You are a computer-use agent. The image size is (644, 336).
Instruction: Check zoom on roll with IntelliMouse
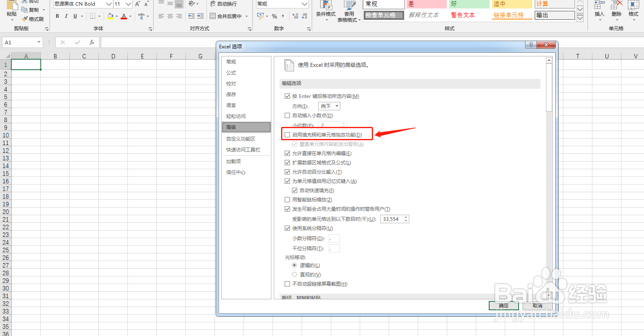pyautogui.click(x=288, y=200)
